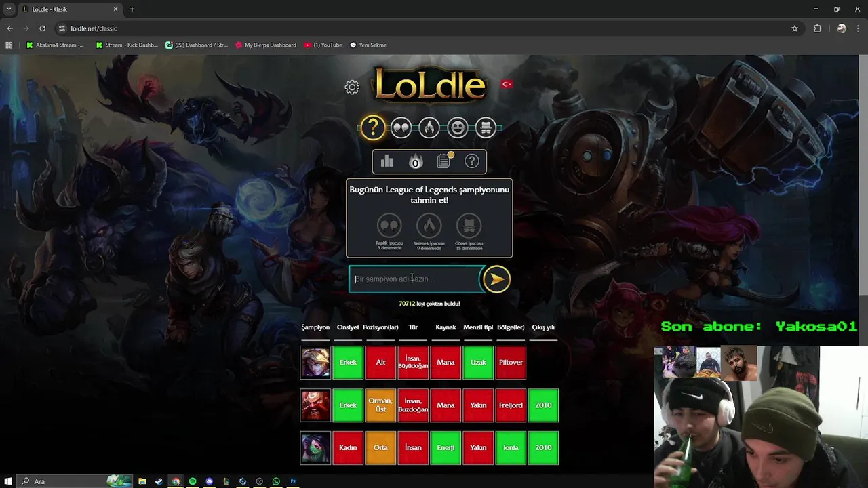The image size is (868, 488).
Task: Click the LoLdle logo
Action: pyautogui.click(x=429, y=85)
